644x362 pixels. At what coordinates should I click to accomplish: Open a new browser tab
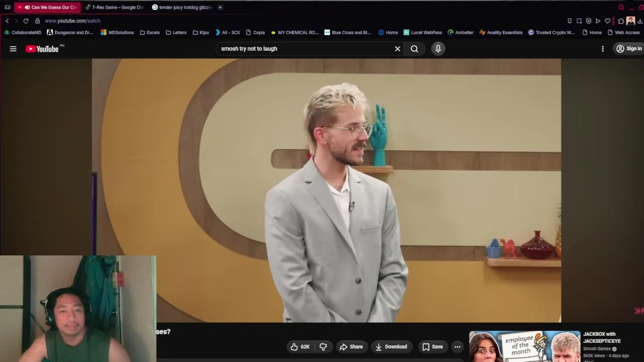pos(220,7)
